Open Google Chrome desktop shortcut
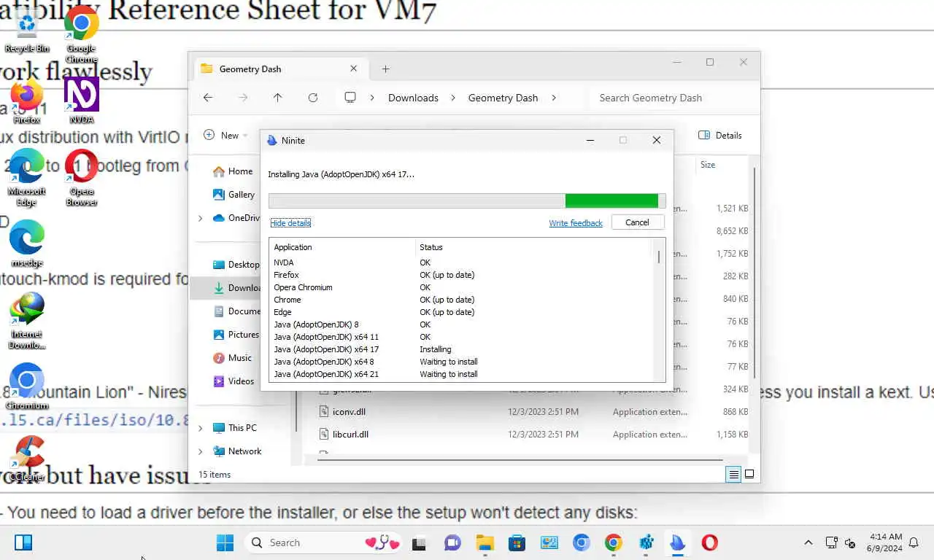 [82, 33]
